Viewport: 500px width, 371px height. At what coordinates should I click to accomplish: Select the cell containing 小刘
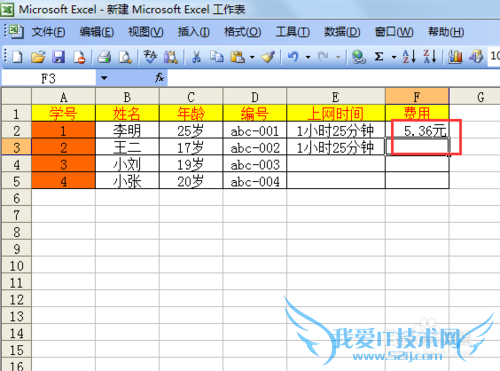coord(127,164)
